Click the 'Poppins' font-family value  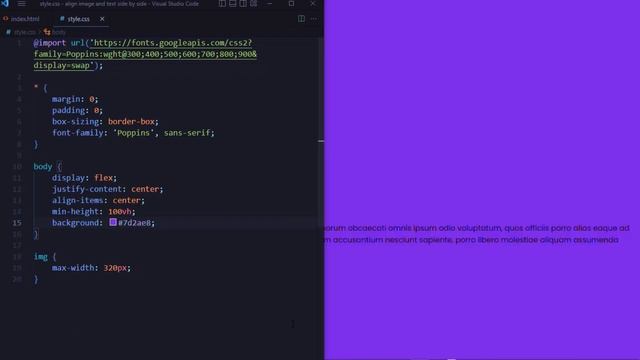pos(133,133)
